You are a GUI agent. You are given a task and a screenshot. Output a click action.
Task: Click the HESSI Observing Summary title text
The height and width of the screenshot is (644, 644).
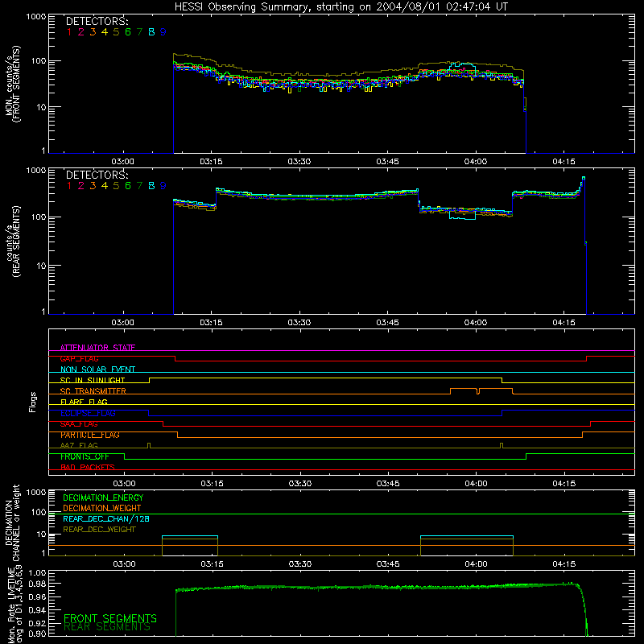coord(341,7)
